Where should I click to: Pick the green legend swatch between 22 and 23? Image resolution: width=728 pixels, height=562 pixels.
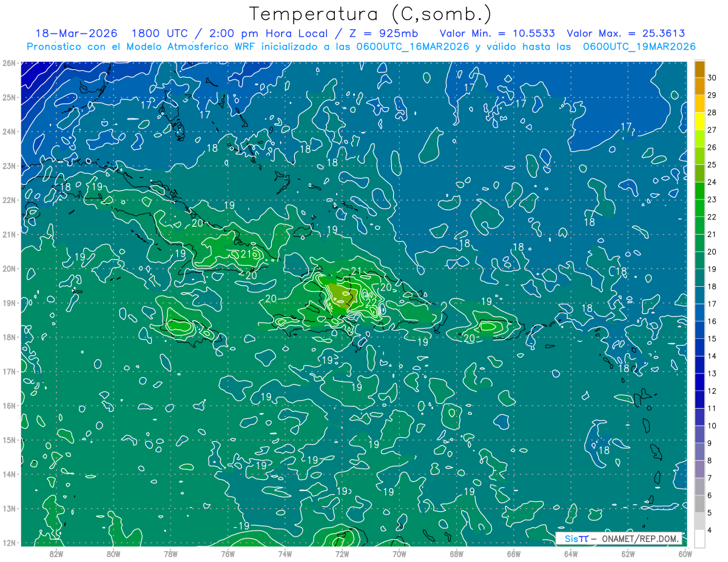699,209
